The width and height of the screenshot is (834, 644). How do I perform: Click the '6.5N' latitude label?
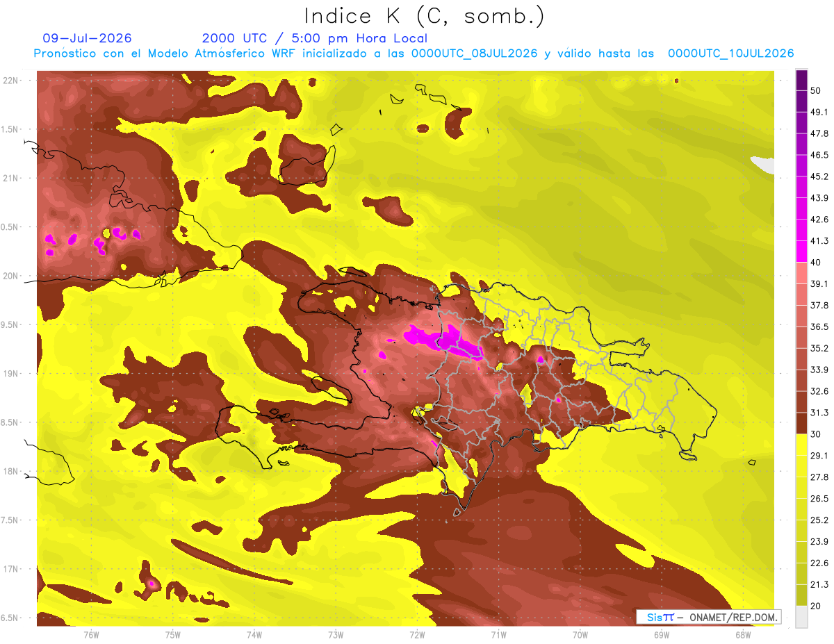tap(10, 618)
